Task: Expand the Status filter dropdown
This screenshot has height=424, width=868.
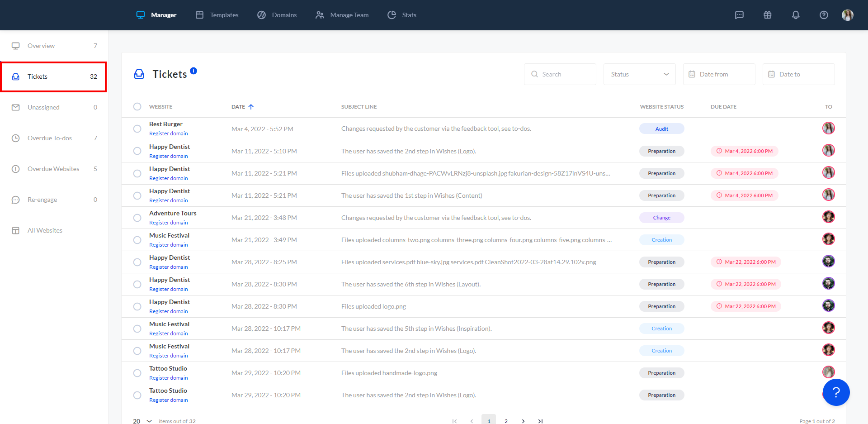Action: pyautogui.click(x=639, y=74)
